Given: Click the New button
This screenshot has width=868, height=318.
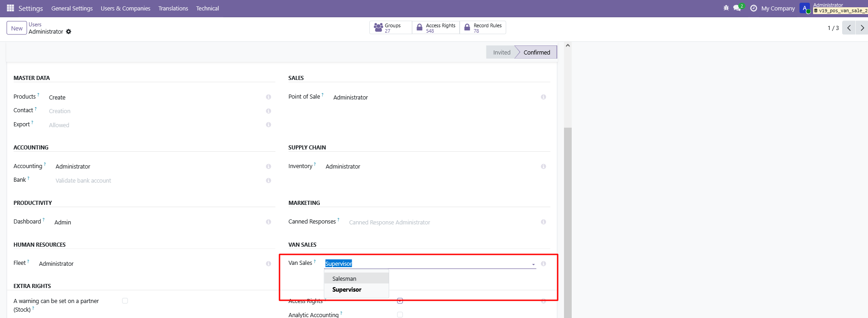Looking at the screenshot, I should tap(17, 28).
